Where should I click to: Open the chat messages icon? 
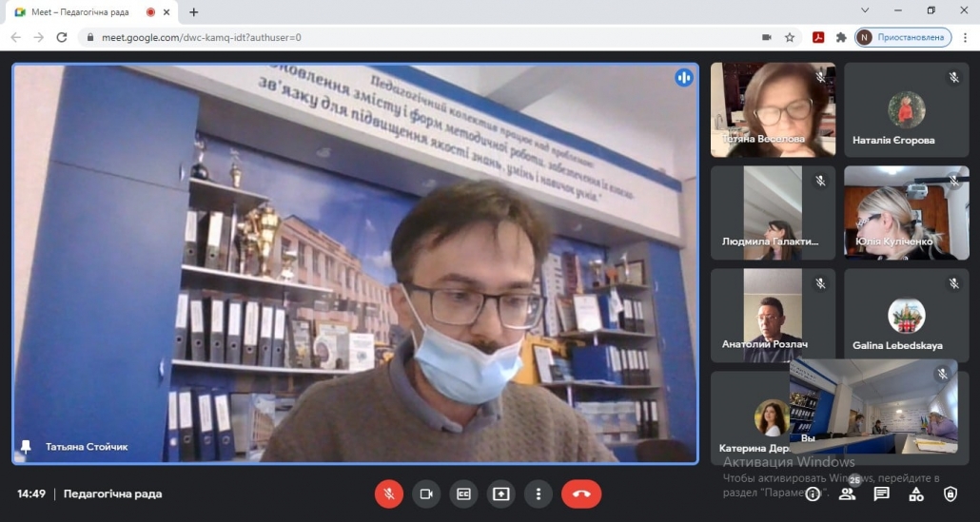[x=881, y=494]
